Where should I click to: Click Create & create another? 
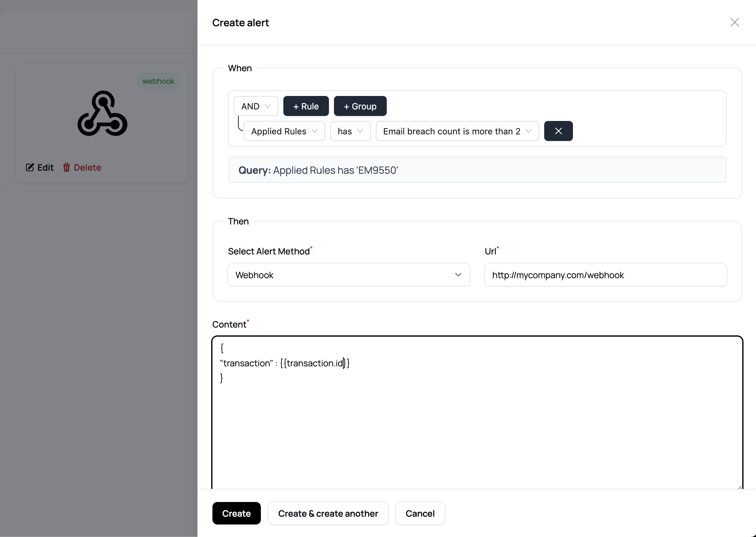tap(328, 514)
